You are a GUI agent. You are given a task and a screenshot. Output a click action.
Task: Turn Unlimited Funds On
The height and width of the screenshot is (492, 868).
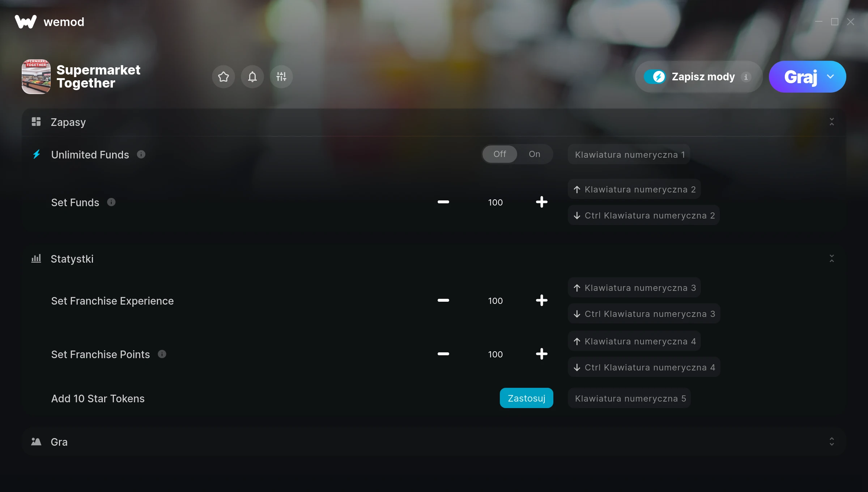pyautogui.click(x=534, y=154)
